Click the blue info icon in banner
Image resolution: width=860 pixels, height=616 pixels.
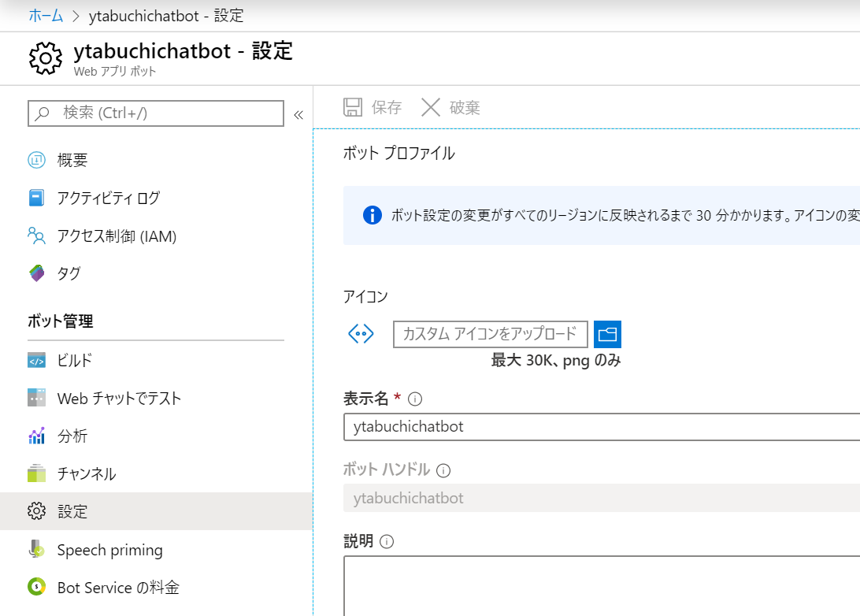pos(373,215)
